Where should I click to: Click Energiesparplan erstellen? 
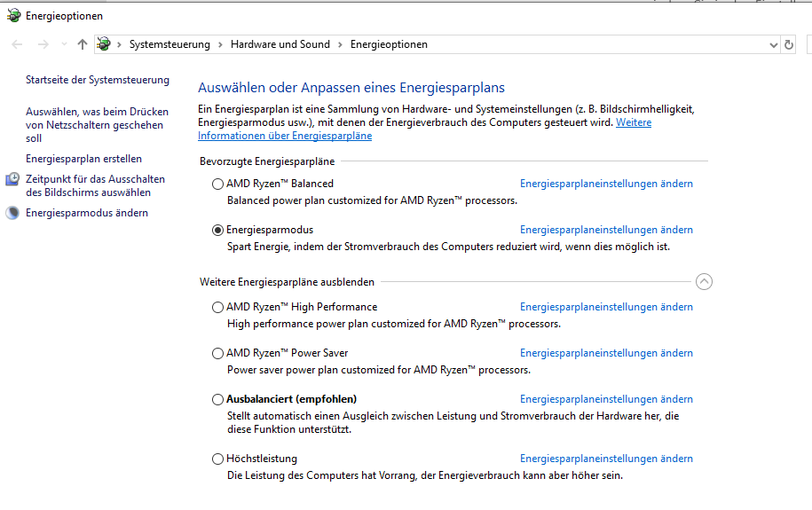(84, 159)
